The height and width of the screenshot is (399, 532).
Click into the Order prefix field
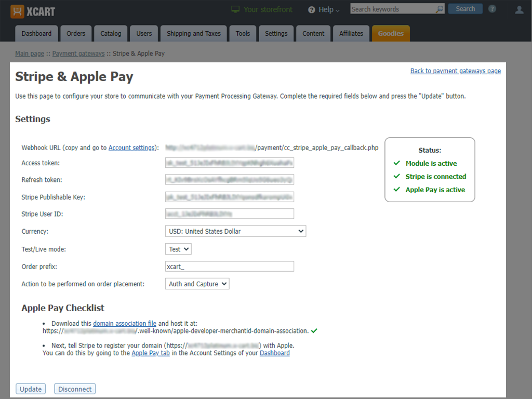[229, 267]
